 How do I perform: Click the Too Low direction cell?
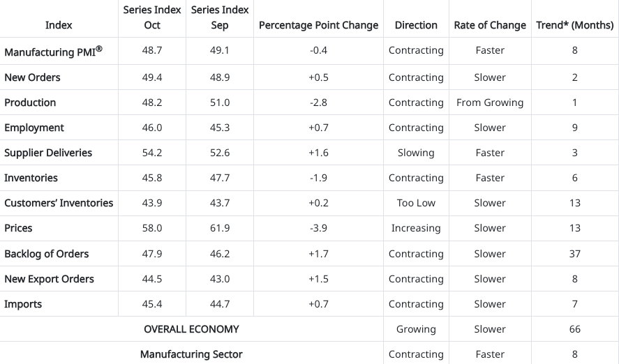[416, 203]
